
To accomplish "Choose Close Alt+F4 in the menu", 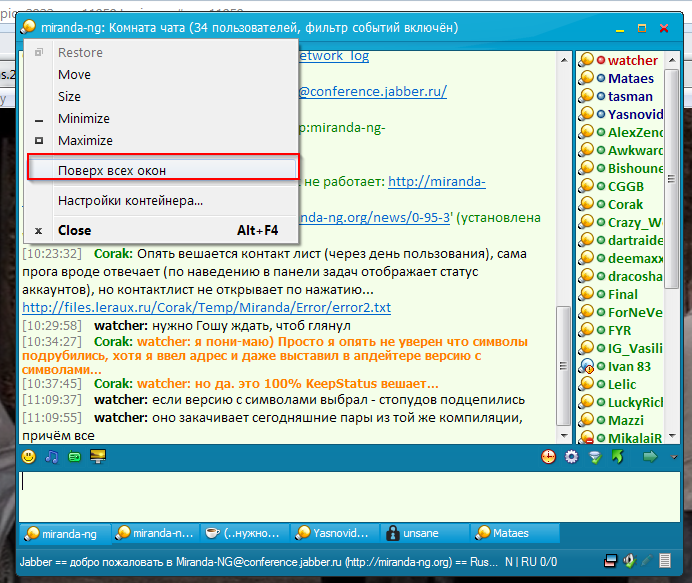I will [161, 230].
